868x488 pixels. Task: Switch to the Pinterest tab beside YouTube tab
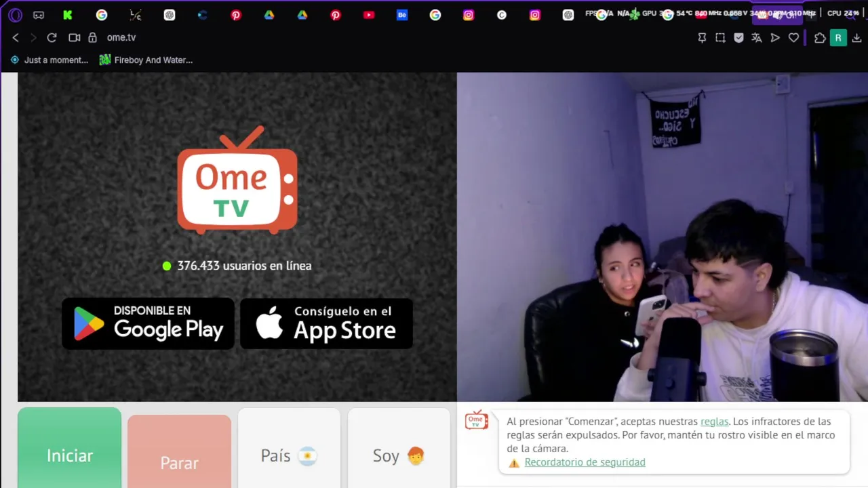coord(336,15)
